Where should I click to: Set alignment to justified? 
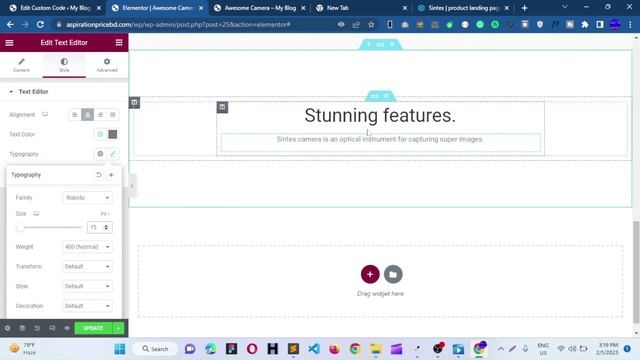(113, 115)
